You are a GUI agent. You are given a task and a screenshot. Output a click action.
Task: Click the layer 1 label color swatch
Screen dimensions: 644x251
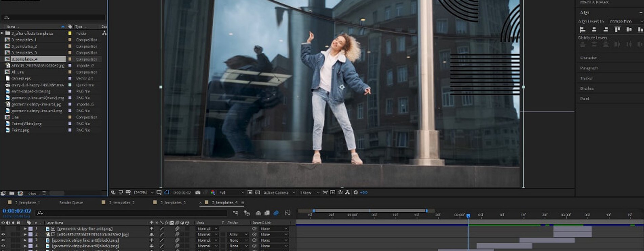point(30,229)
